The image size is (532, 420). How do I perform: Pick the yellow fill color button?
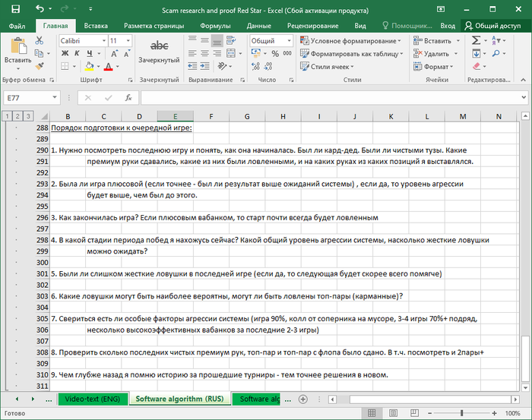click(x=89, y=66)
